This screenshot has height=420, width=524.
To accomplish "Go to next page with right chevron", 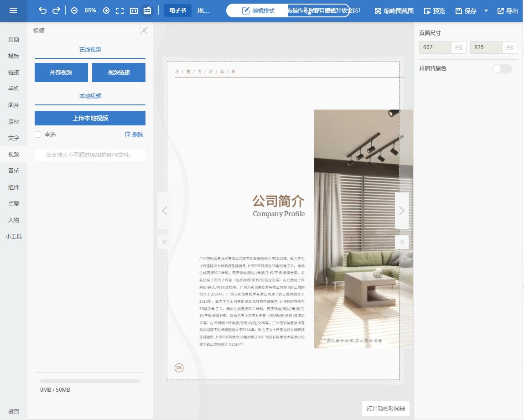I will click(402, 210).
